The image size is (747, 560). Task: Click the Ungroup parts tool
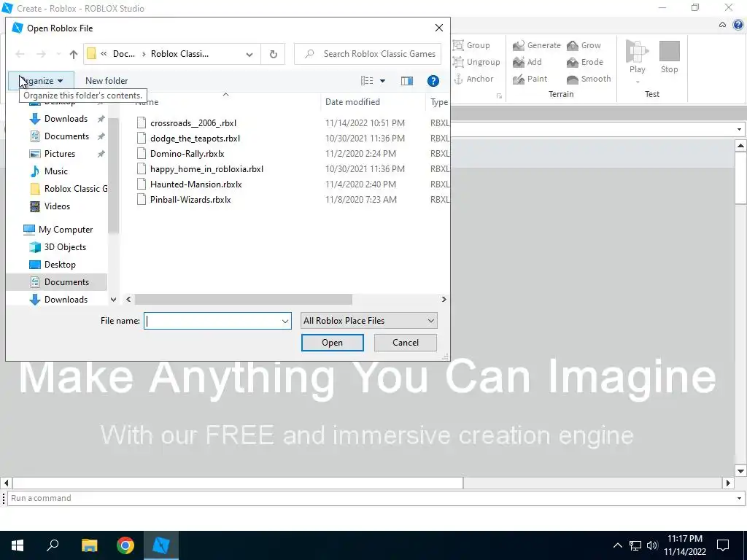476,62
